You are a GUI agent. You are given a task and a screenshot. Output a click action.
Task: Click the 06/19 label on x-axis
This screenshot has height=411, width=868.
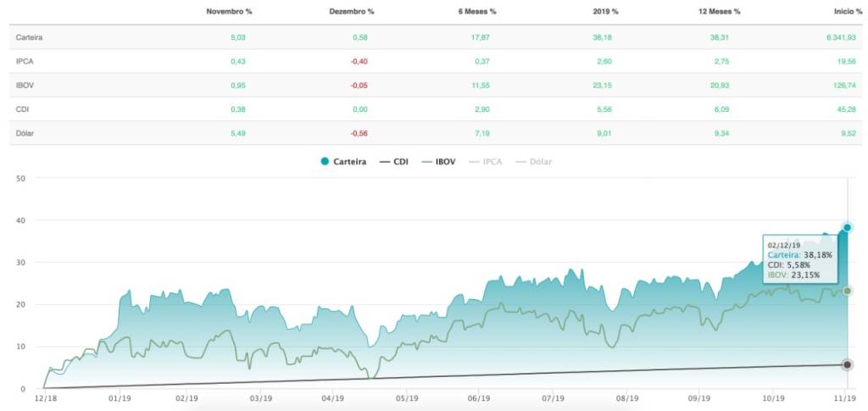click(x=480, y=397)
